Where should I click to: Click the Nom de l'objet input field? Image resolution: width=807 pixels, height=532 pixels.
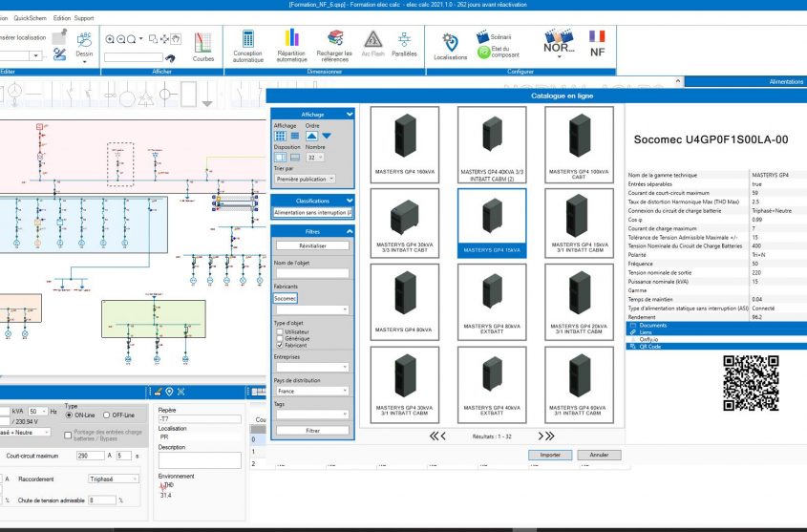pyautogui.click(x=312, y=273)
